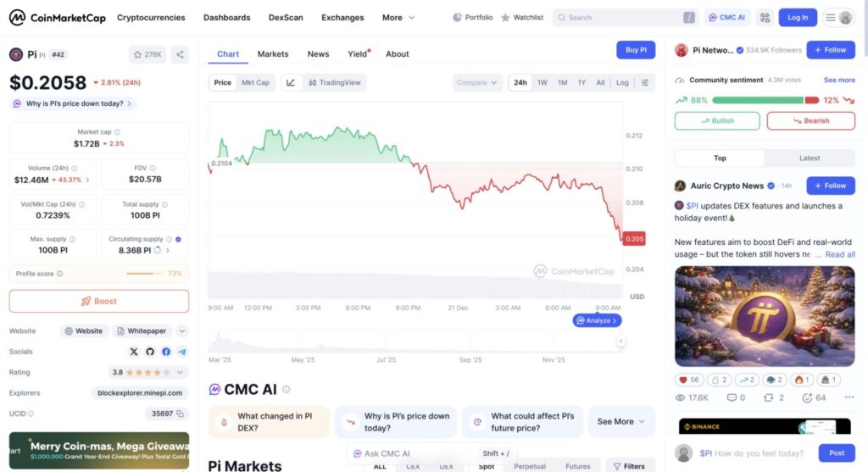Vote Bullish on community sentiment
The height and width of the screenshot is (472, 868).
(x=717, y=121)
